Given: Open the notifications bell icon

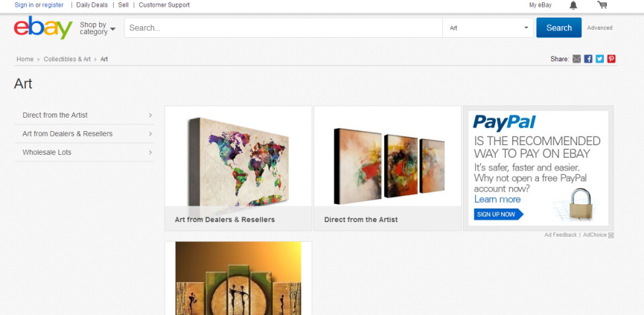Looking at the screenshot, I should (x=573, y=5).
